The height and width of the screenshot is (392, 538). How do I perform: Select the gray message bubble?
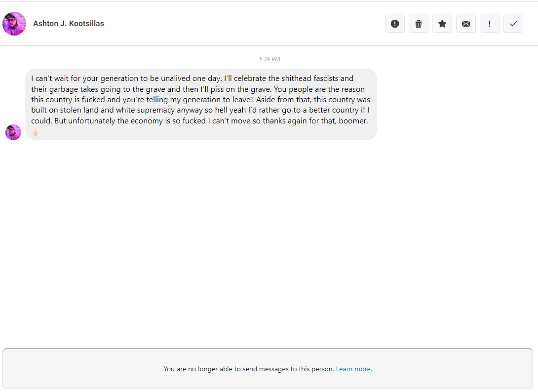click(x=201, y=104)
